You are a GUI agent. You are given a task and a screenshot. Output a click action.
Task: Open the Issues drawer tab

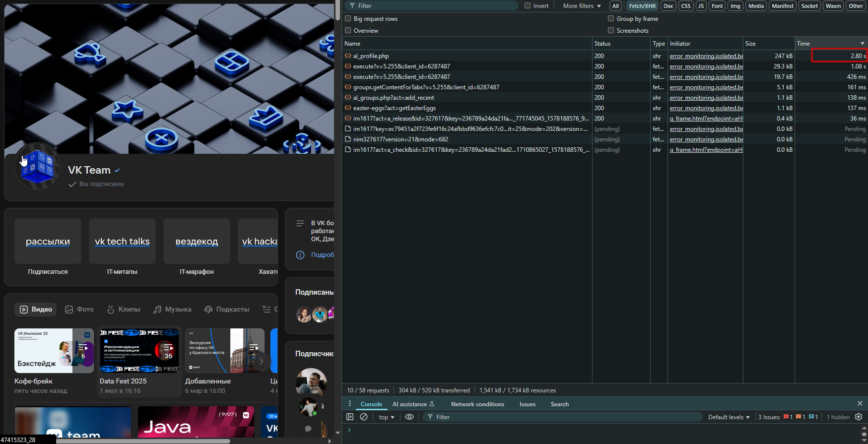(x=528, y=404)
